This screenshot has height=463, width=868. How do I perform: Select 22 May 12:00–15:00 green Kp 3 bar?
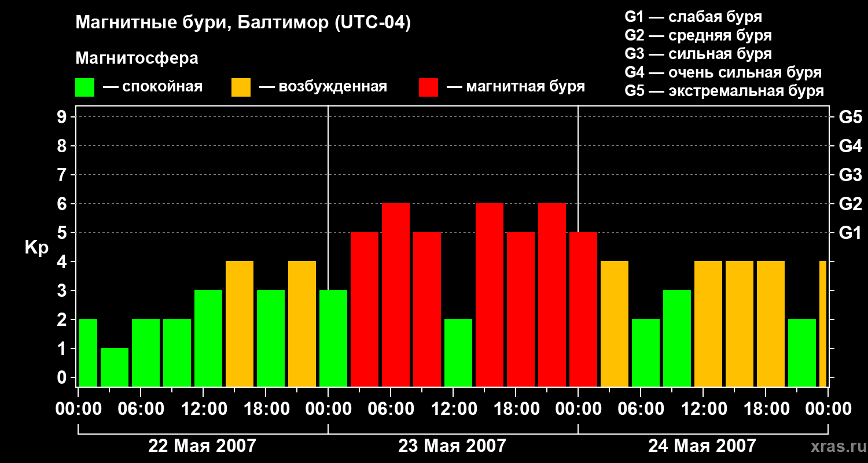[x=208, y=338]
